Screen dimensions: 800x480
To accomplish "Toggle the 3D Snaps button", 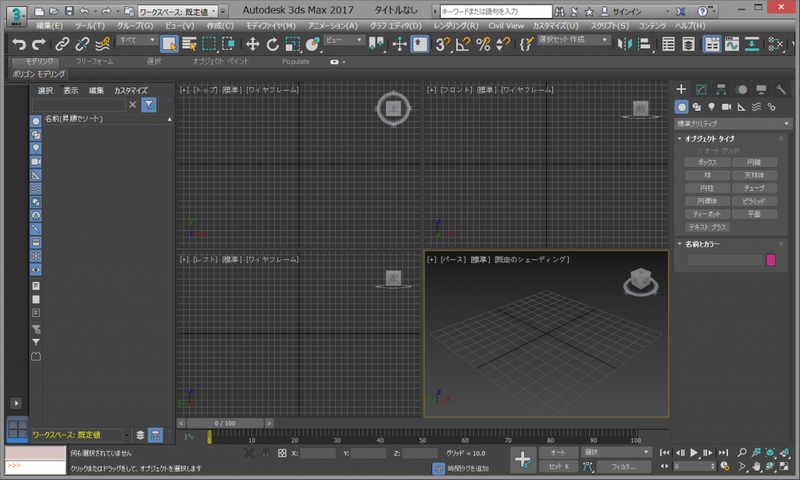I will [x=442, y=44].
